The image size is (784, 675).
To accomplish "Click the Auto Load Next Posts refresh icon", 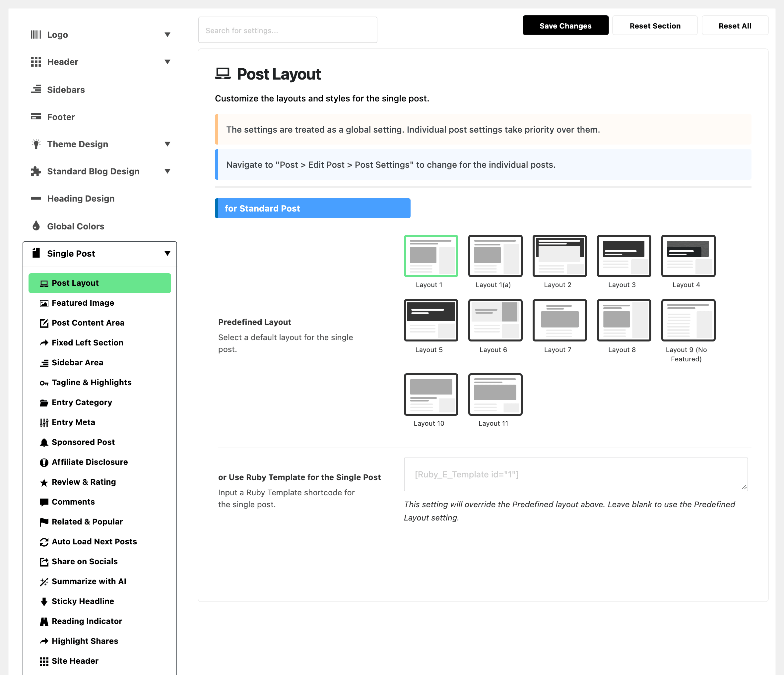I will pyautogui.click(x=44, y=542).
